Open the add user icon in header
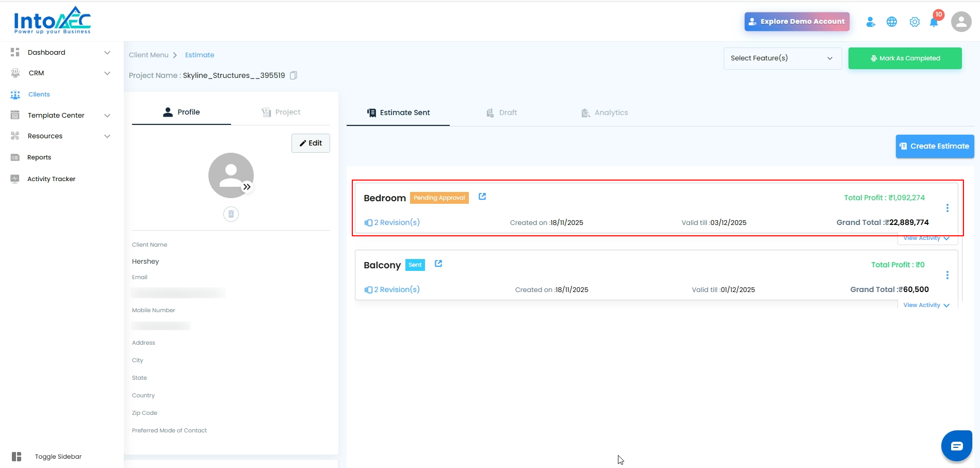Viewport: 980px width, 468px height. point(871,22)
